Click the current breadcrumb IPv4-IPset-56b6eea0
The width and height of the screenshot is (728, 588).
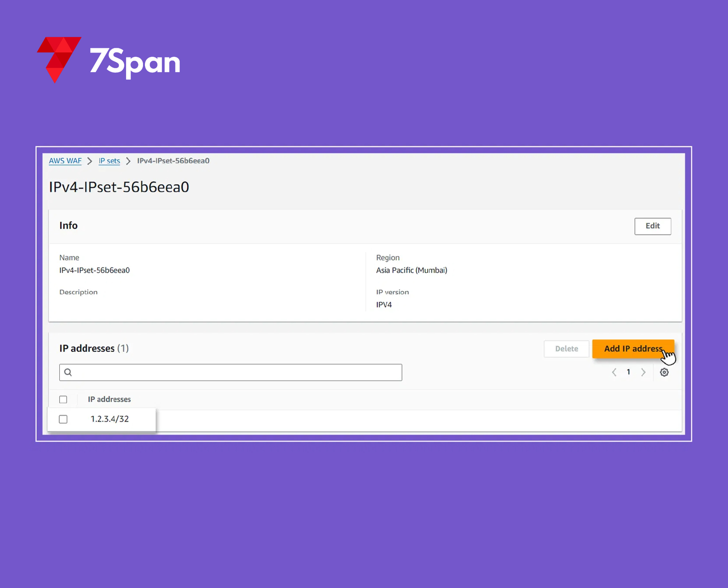pyautogui.click(x=173, y=161)
